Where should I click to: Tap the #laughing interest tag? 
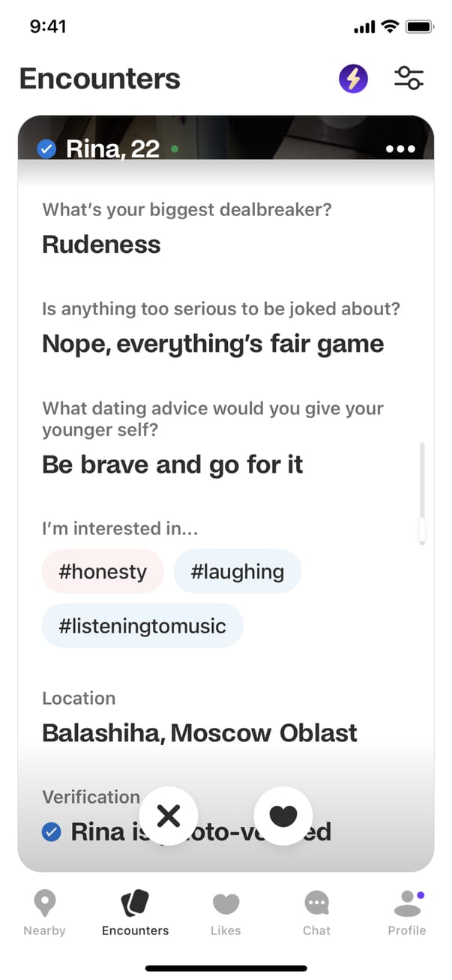point(238,572)
